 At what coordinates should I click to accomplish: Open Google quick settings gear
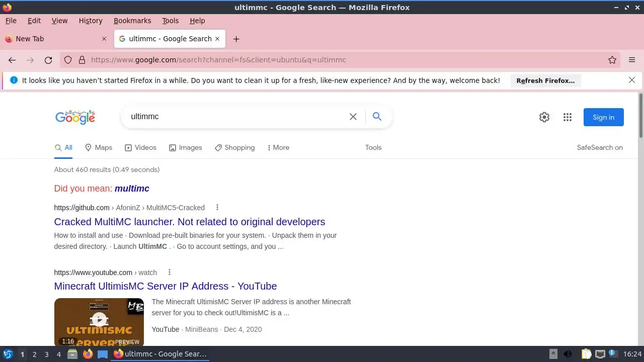point(544,117)
